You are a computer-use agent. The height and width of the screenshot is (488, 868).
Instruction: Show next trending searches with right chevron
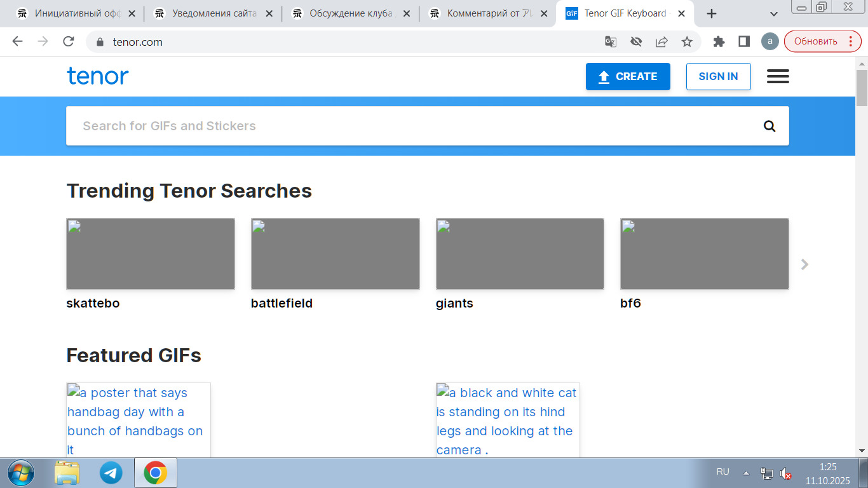pyautogui.click(x=805, y=264)
